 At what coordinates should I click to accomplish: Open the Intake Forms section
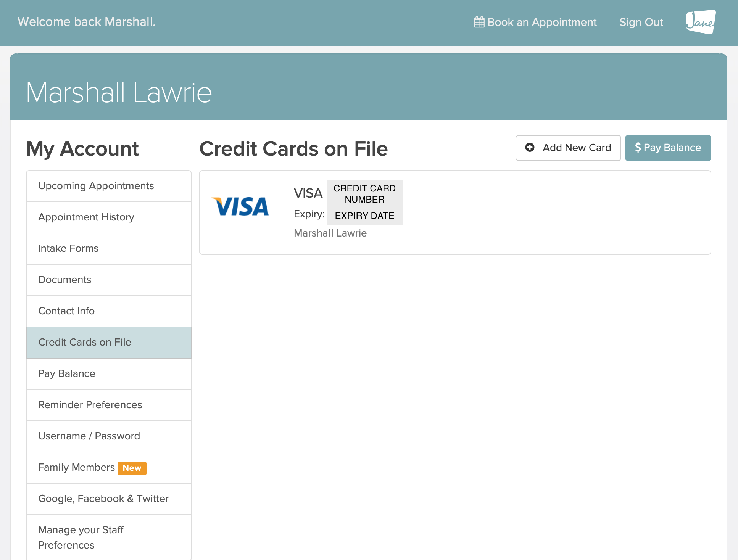[x=68, y=248]
